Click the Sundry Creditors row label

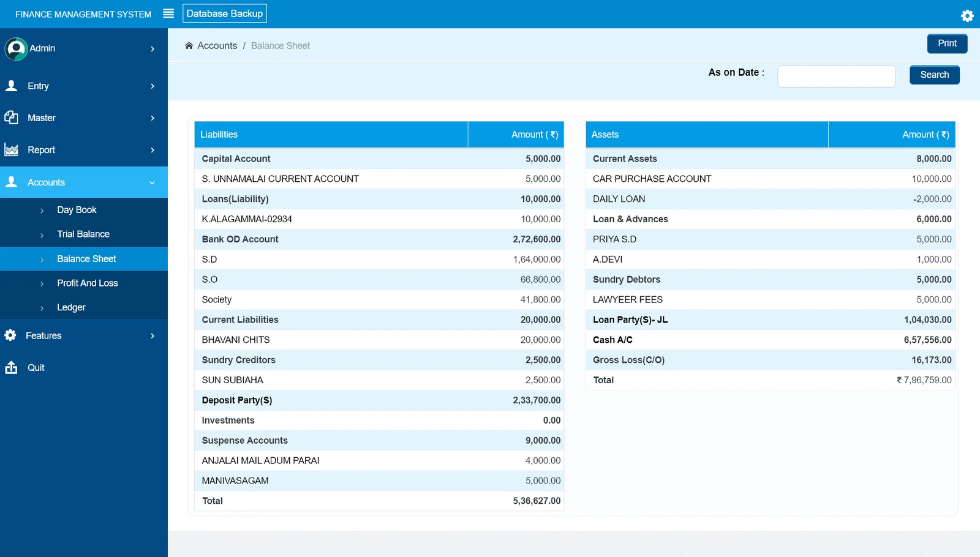pyautogui.click(x=239, y=360)
